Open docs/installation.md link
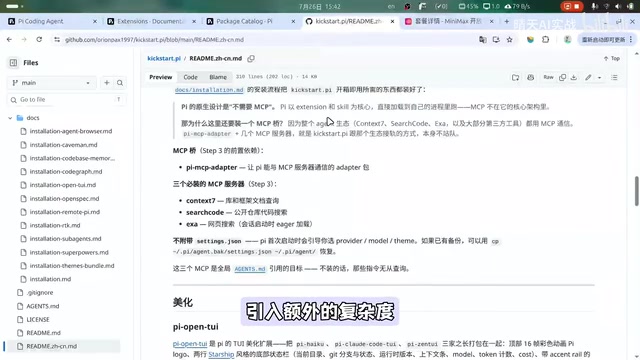 209,90
